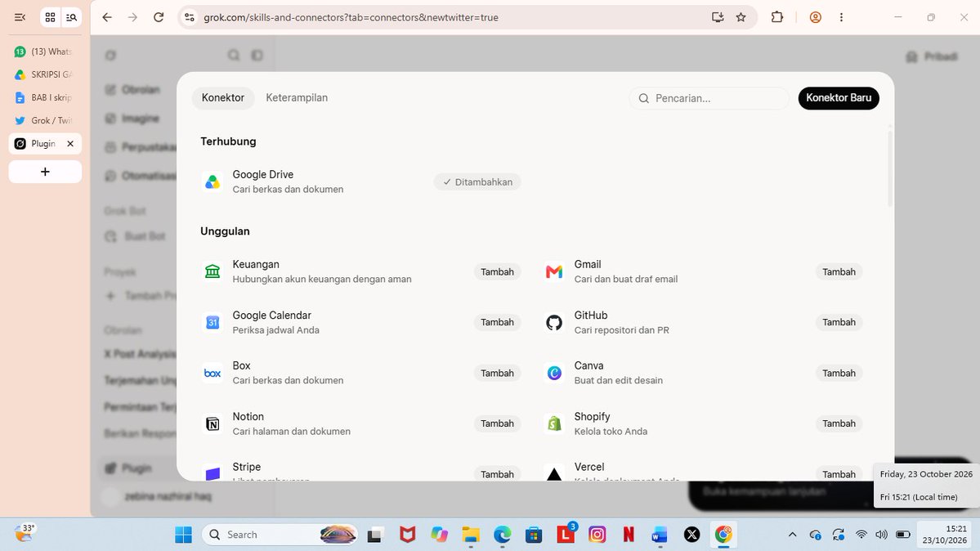View site information for grok.com
The width and height of the screenshot is (980, 551).
click(x=190, y=17)
